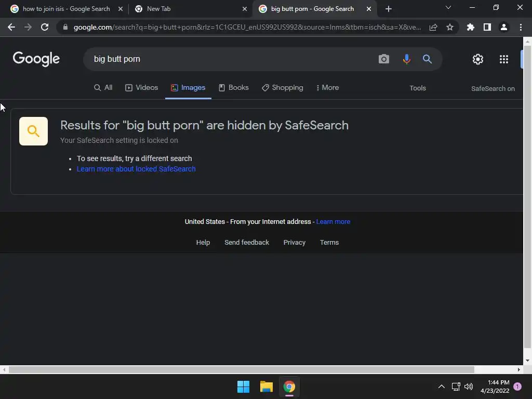The image size is (532, 399).
Task: Open a new browser tab
Action: point(389,9)
